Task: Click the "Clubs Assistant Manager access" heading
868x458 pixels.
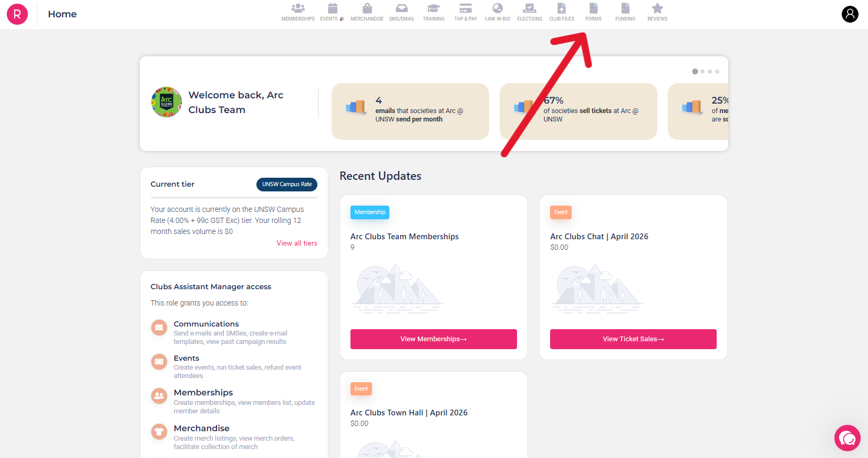Action: [211, 287]
